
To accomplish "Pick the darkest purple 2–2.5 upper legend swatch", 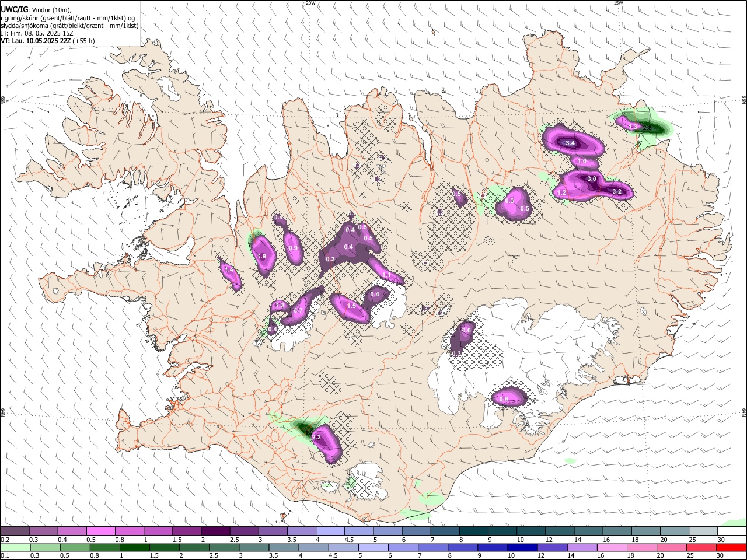I will click(215, 531).
